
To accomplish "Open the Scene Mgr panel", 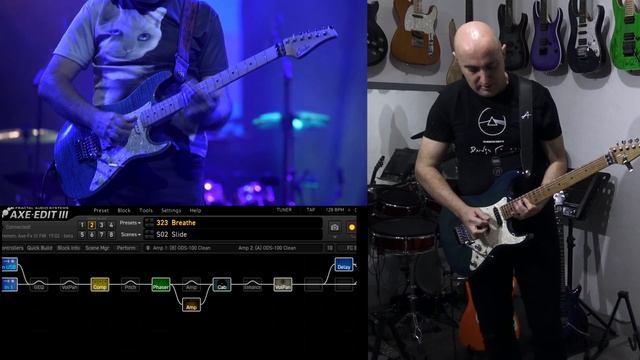I will tap(97, 248).
